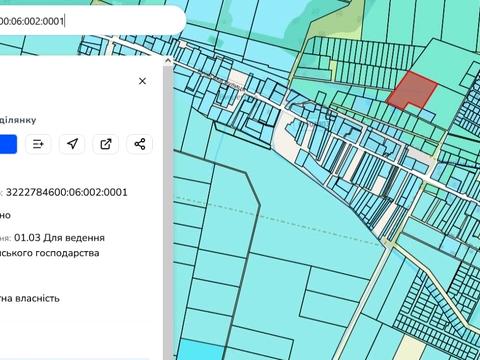
Task: Collapse the panel with the up chevron
Action: pos(168,61)
